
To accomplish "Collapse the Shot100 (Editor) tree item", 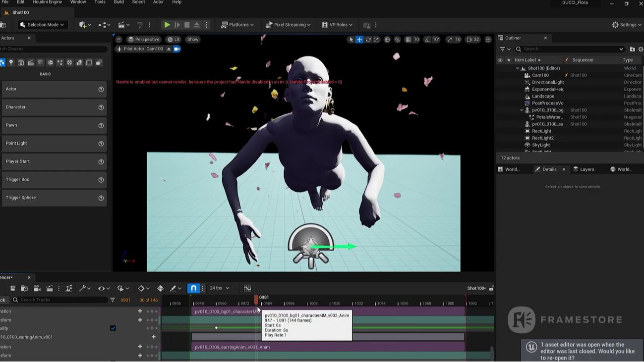I will (x=518, y=68).
